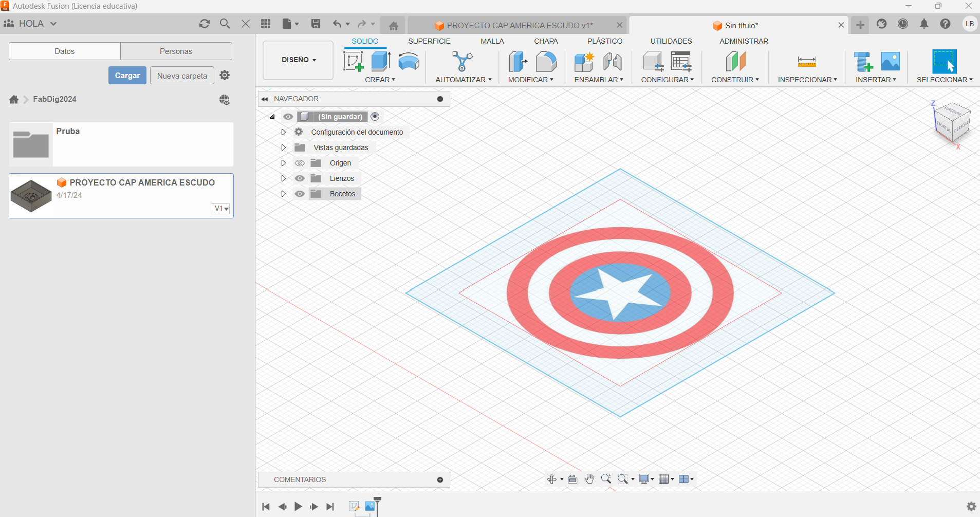Screen dimensions: 980x517
Task: Select the Configurar component icon
Action: coord(653,61)
